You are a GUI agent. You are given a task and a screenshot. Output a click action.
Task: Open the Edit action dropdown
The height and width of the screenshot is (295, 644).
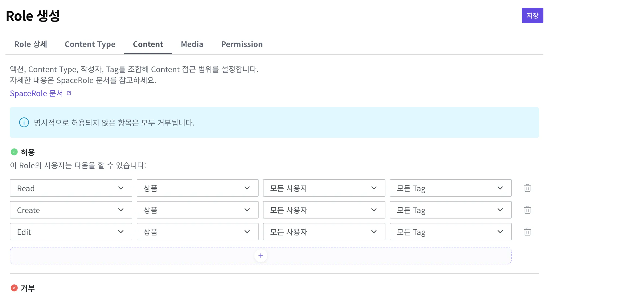(x=71, y=232)
